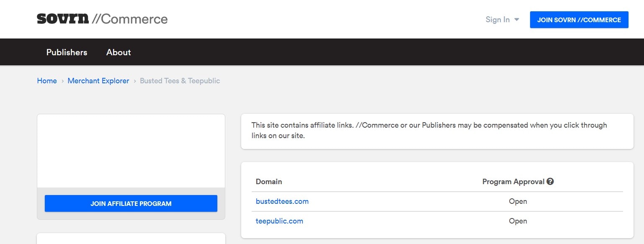Open the teepublic.com domain link

pyautogui.click(x=279, y=221)
